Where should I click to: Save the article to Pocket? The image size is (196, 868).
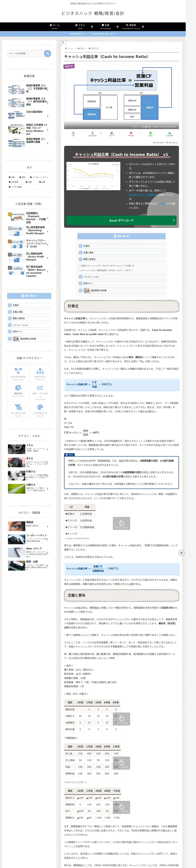[x=131, y=134]
